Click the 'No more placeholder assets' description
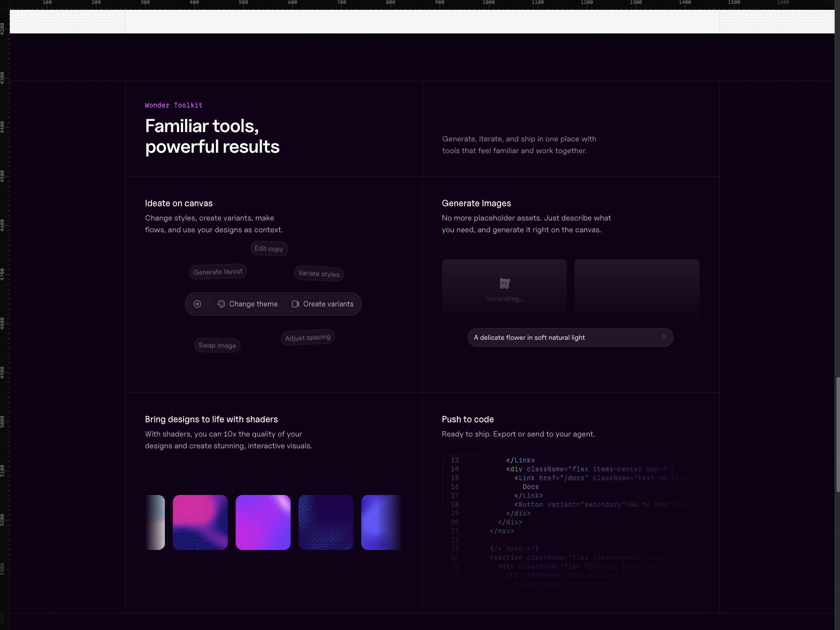This screenshot has height=630, width=840. [x=526, y=224]
